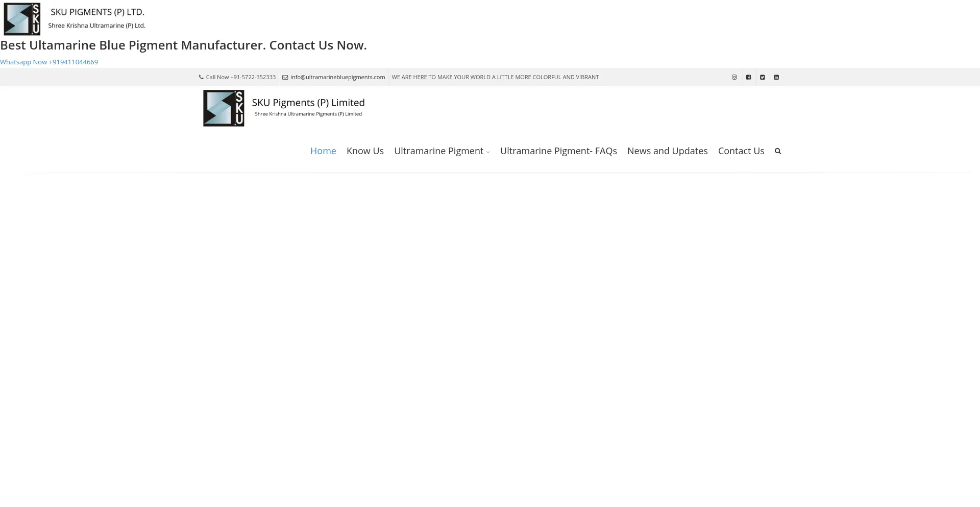Open the Ultramarine Pigment menu item
Screen dimensions: 980x507
click(x=438, y=151)
